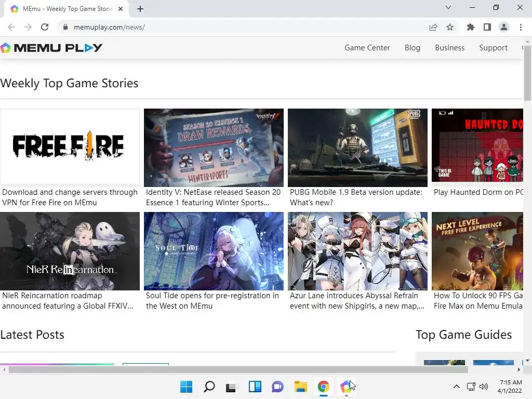The width and height of the screenshot is (532, 399).
Task: Open the Extensions puzzle icon
Action: 471,27
